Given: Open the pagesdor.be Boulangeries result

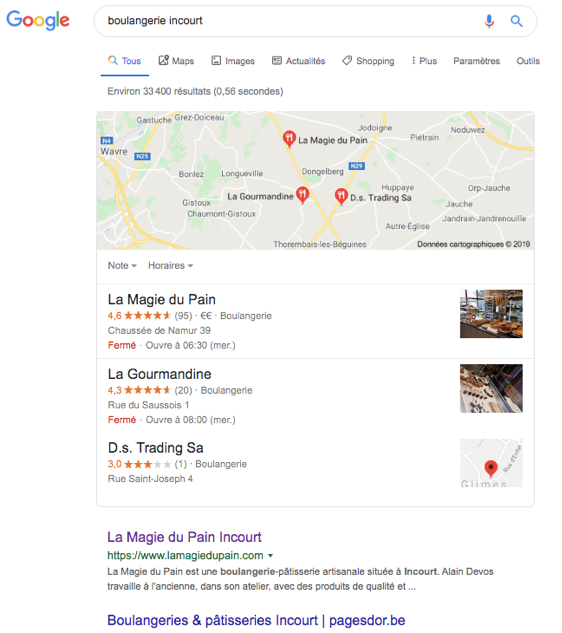Looking at the screenshot, I should pyautogui.click(x=256, y=620).
